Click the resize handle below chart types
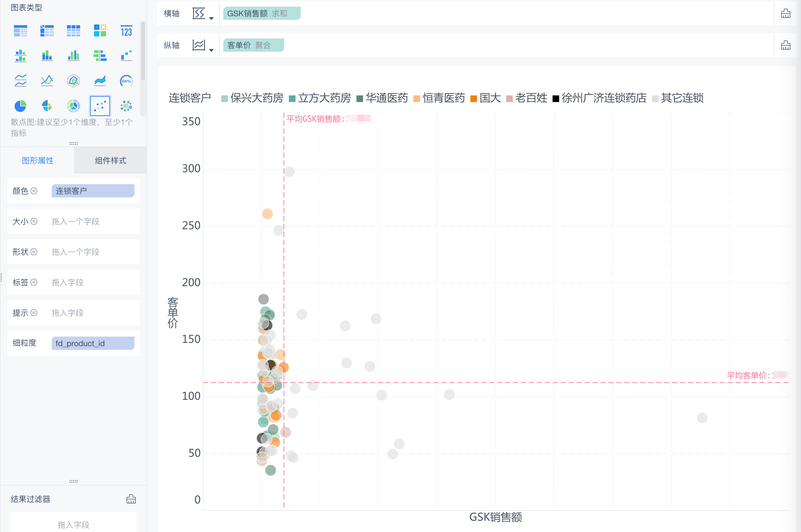The height and width of the screenshot is (532, 801). click(73, 143)
